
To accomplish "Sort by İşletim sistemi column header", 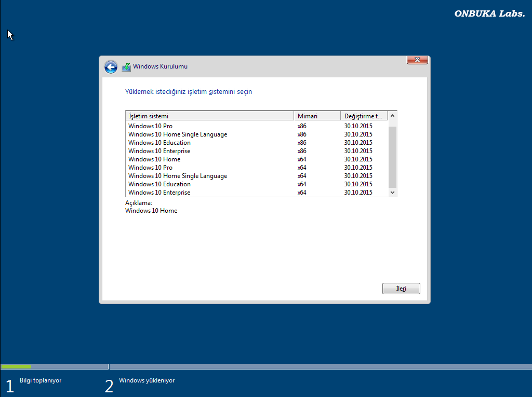I will click(210, 116).
